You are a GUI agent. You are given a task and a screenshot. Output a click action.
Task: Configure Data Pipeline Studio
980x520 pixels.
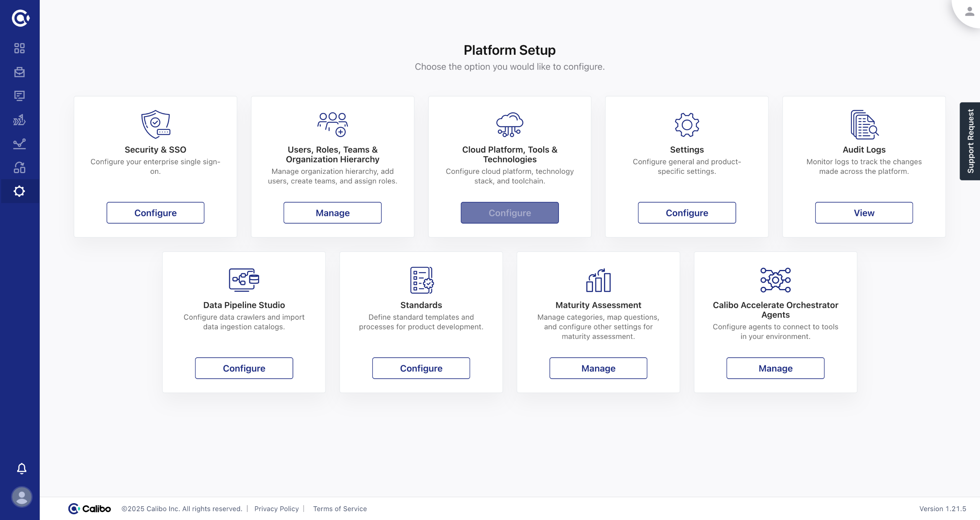click(244, 368)
